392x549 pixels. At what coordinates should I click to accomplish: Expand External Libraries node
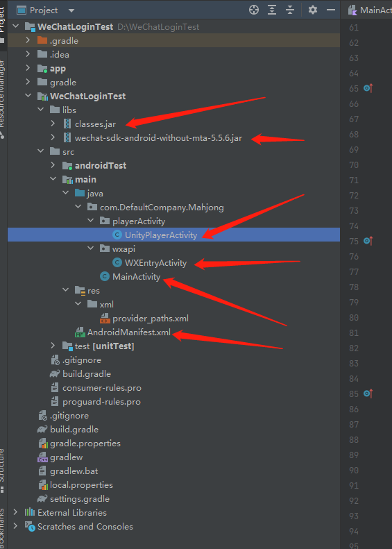coord(15,512)
